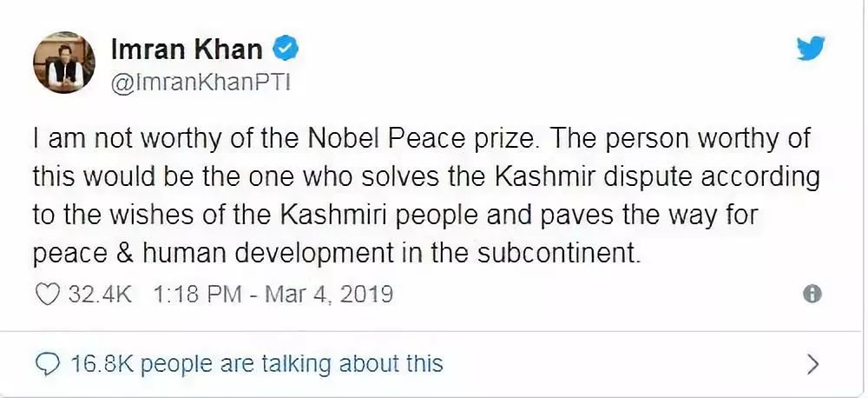
Task: Open "people are talking about this" link
Action: click(x=292, y=362)
